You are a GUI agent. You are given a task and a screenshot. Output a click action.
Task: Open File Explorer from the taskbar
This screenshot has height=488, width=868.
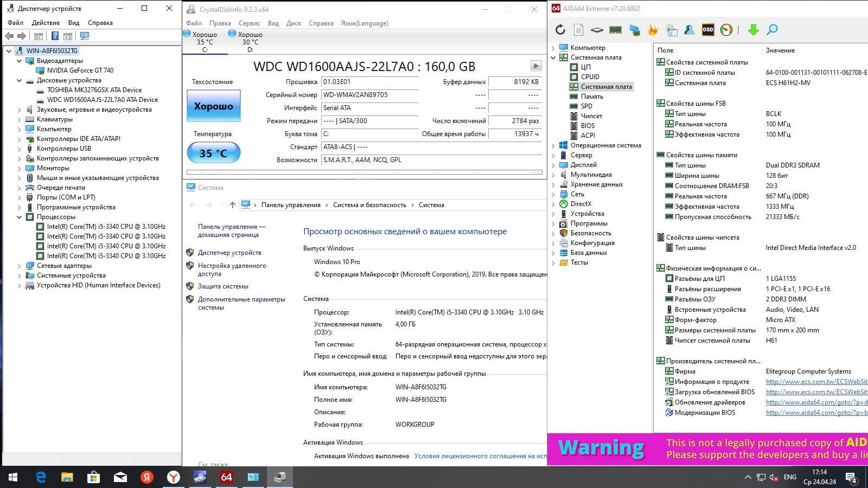click(x=67, y=477)
